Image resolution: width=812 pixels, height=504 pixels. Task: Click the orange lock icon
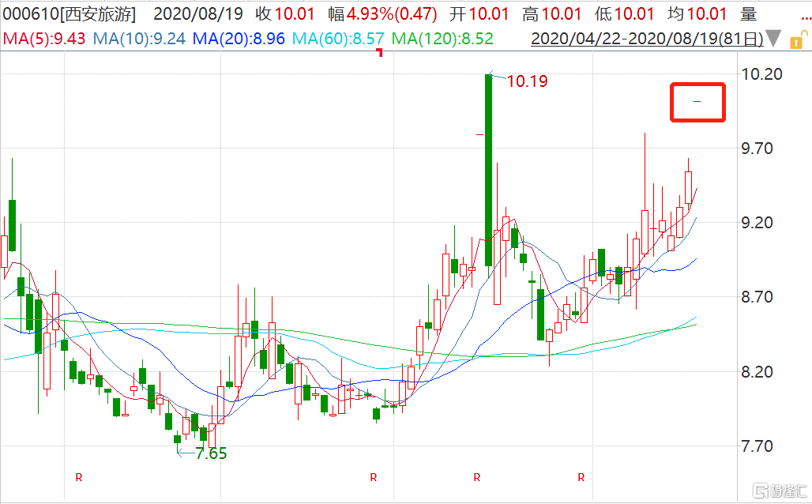click(x=798, y=39)
